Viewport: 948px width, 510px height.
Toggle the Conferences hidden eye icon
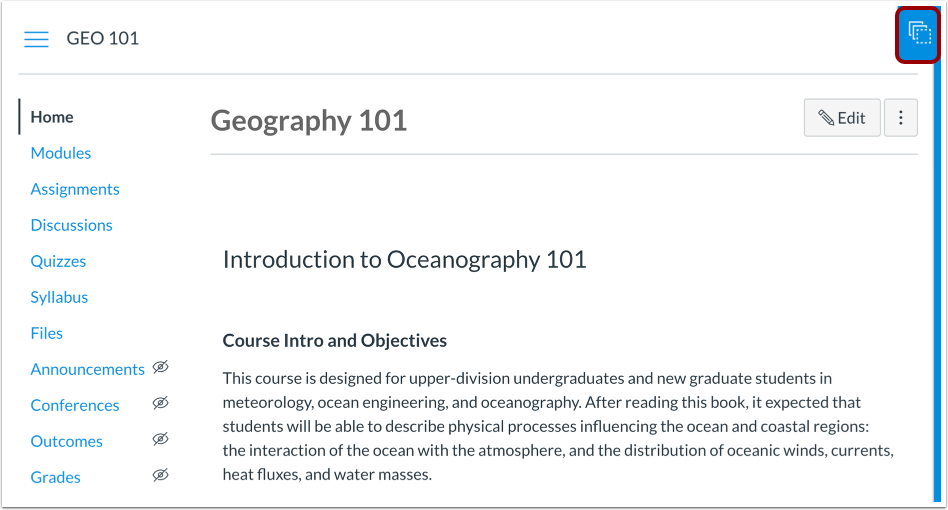161,404
